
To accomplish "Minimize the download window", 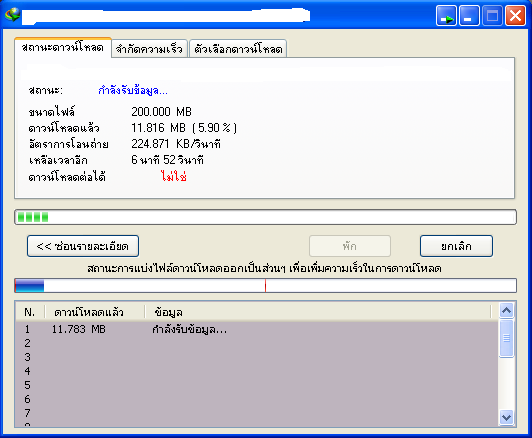I will (469, 15).
